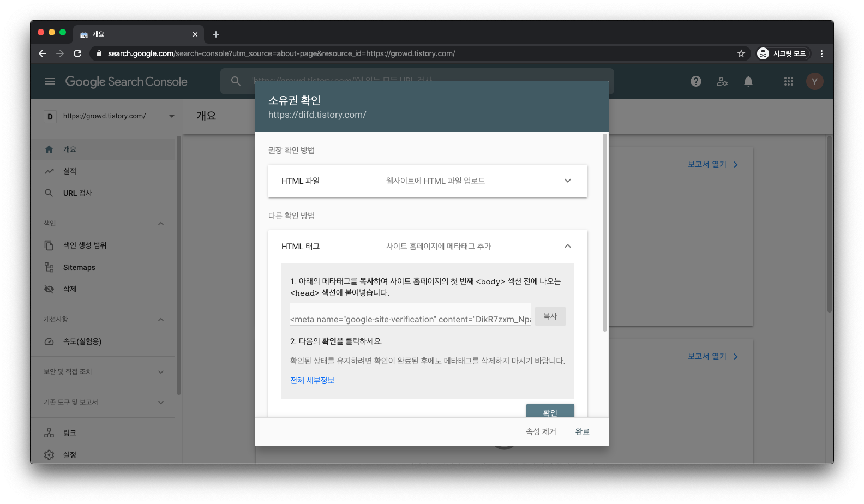Click the upper 보고서 열기 link
Image resolution: width=864 pixels, height=504 pixels.
point(713,165)
